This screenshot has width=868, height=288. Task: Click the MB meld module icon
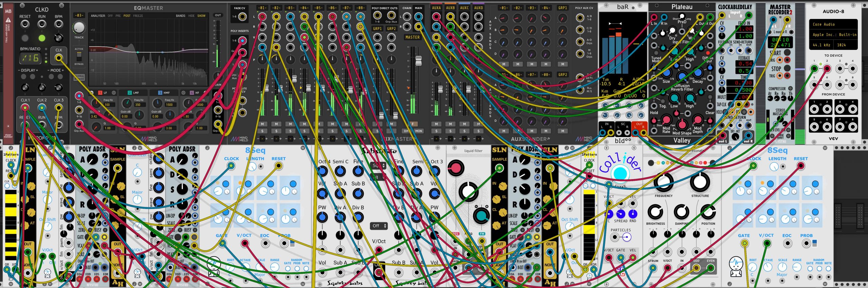[8, 11]
